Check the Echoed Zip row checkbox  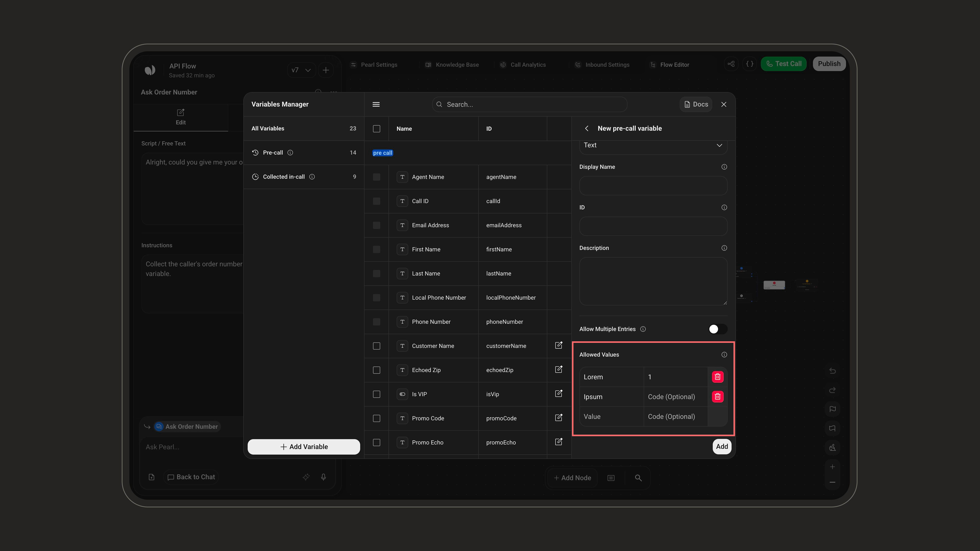click(376, 370)
